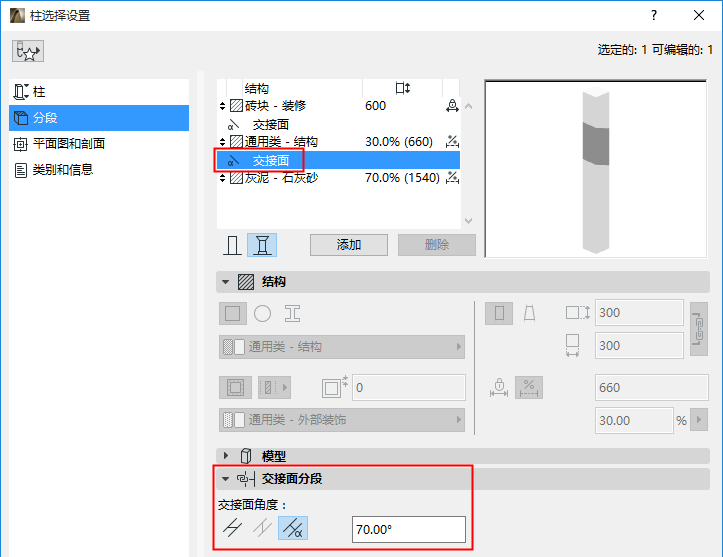The height and width of the screenshot is (557, 723).
Task: Select the highlighted 交接面 row
Action: (x=338, y=160)
